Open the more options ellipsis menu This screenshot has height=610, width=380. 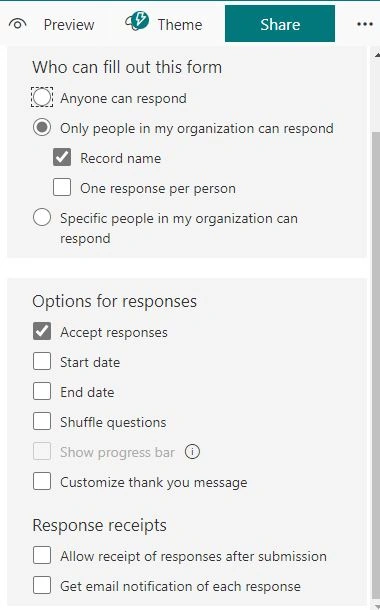364,25
